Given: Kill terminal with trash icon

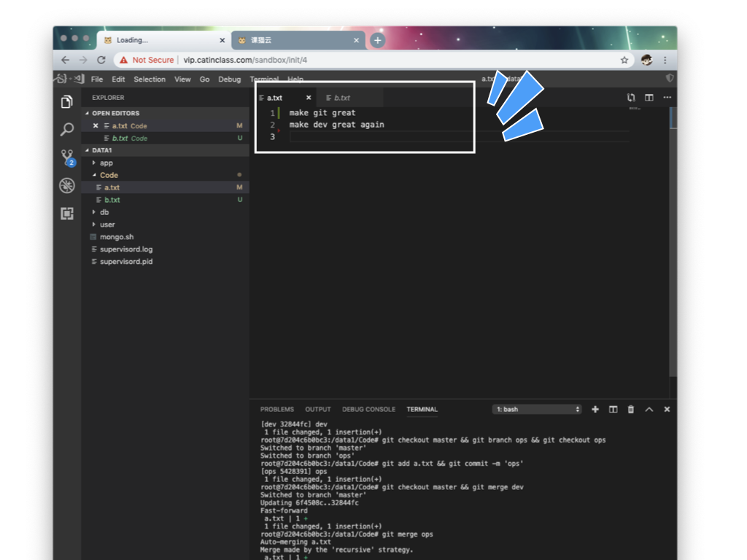Looking at the screenshot, I should (x=631, y=410).
